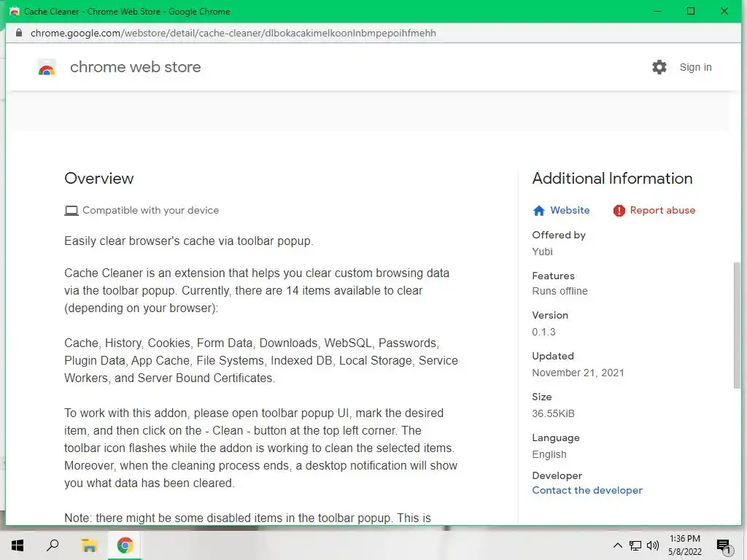Click the Chrome icon in the taskbar
The image size is (747, 560).
[x=125, y=545]
